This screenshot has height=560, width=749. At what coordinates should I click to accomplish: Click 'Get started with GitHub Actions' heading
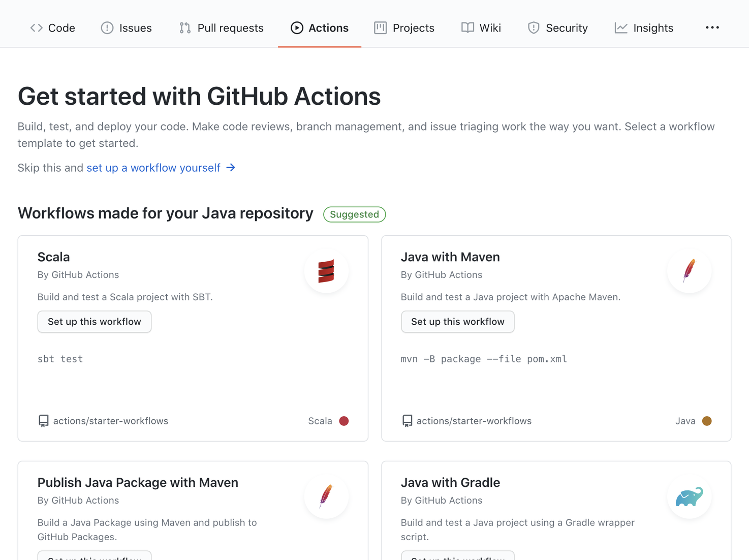pyautogui.click(x=199, y=97)
